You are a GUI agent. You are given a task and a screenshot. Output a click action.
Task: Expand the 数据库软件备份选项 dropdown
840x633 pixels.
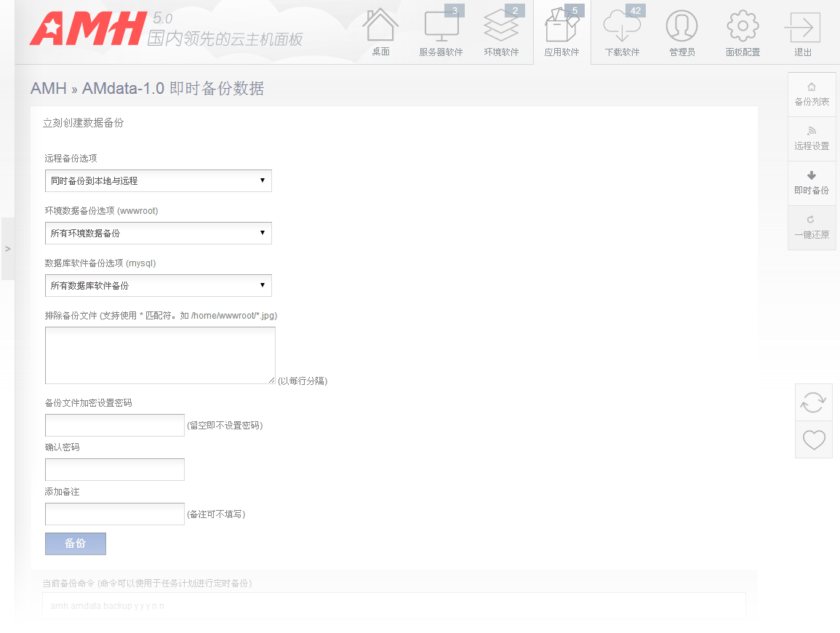pos(158,285)
